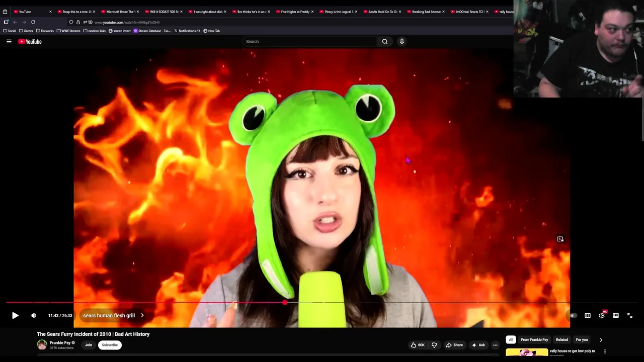Open the Fireworks bookmarks folder
The image size is (644, 362).
[x=45, y=31]
